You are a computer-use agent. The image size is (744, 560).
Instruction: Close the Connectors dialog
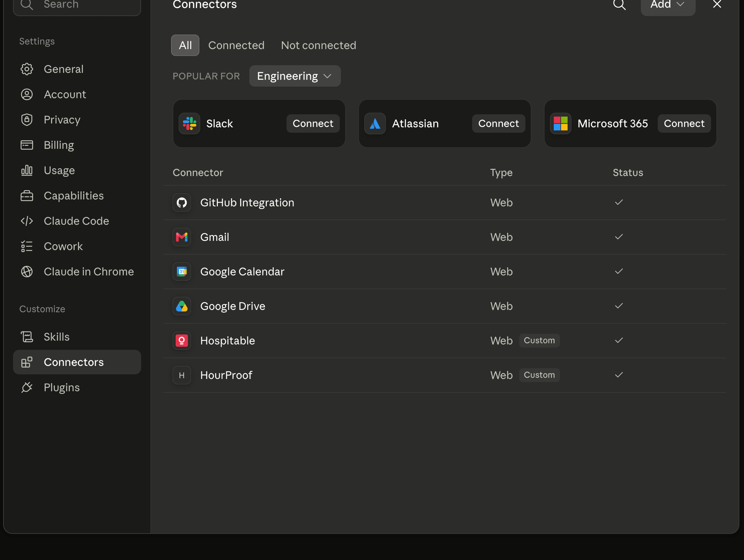point(717,5)
